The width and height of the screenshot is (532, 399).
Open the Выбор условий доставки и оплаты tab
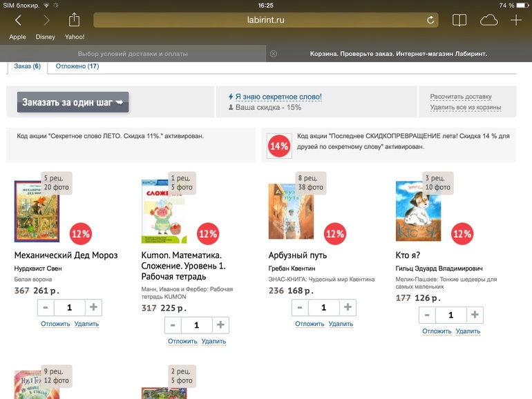click(133, 54)
